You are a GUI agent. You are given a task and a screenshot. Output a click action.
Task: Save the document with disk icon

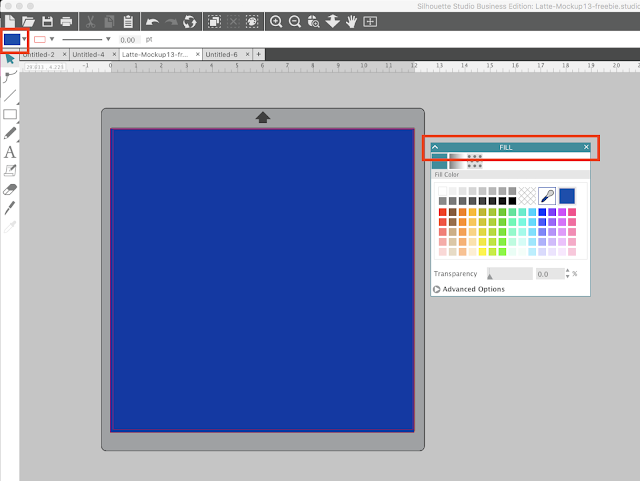47,21
